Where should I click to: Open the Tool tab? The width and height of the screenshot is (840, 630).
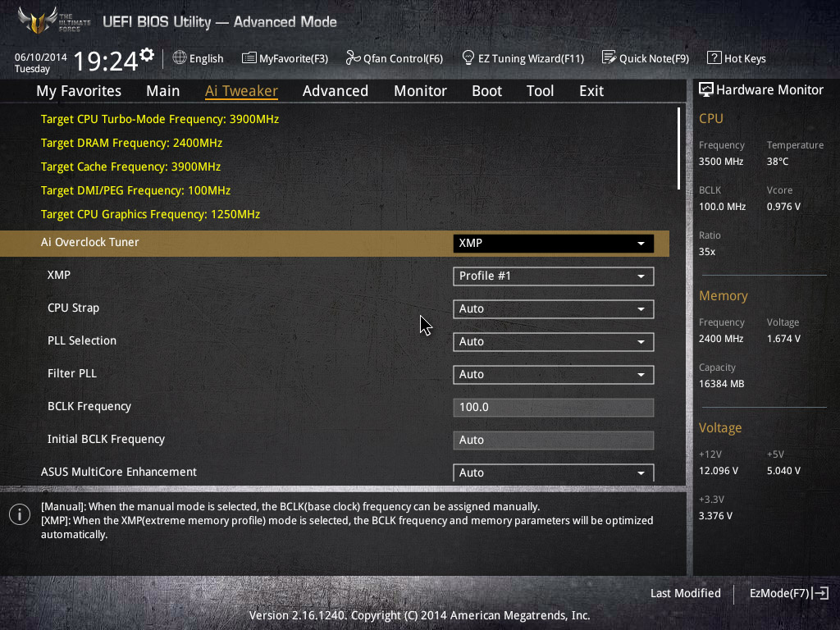[540, 91]
